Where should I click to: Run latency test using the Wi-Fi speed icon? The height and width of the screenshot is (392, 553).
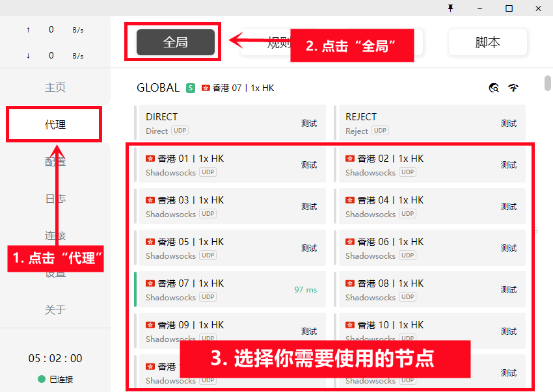tap(513, 88)
